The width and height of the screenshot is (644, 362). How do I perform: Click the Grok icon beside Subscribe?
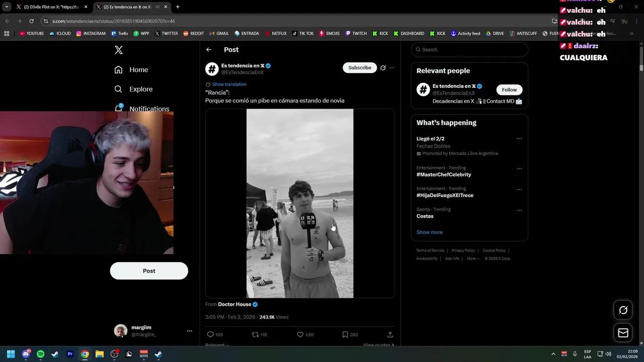pos(383,68)
